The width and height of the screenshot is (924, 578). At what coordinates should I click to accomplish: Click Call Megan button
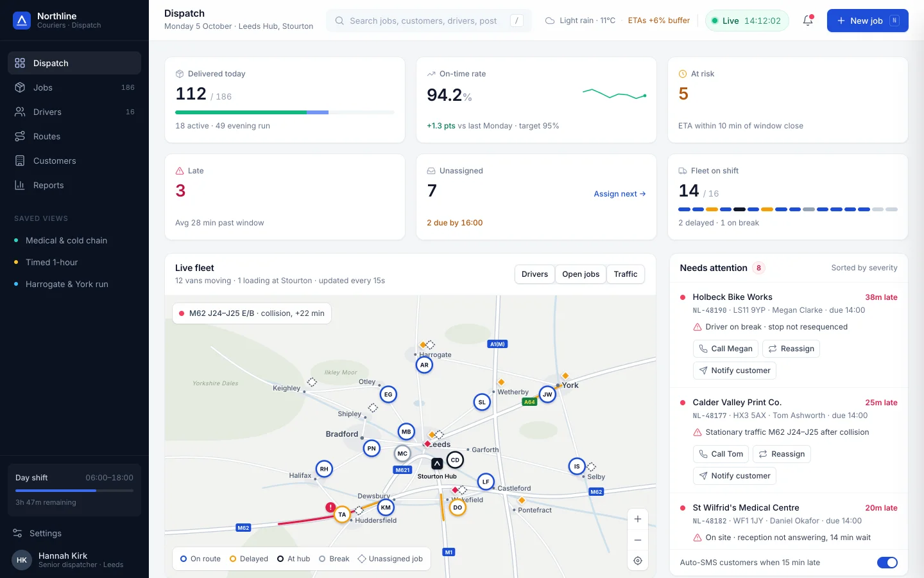pyautogui.click(x=726, y=349)
